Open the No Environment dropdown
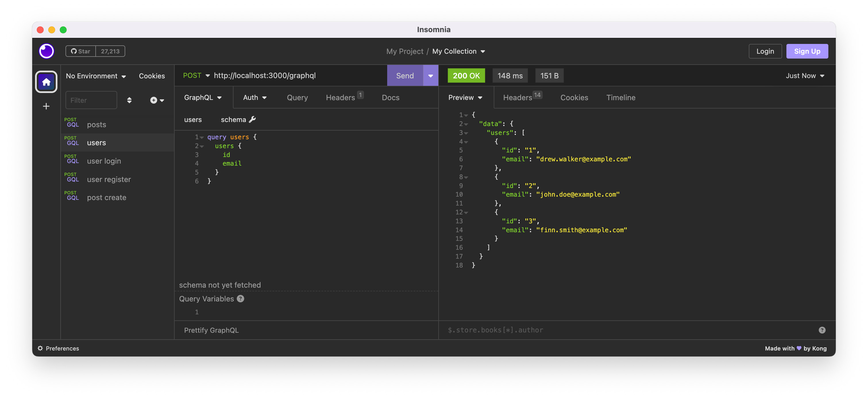This screenshot has height=399, width=868. click(96, 76)
